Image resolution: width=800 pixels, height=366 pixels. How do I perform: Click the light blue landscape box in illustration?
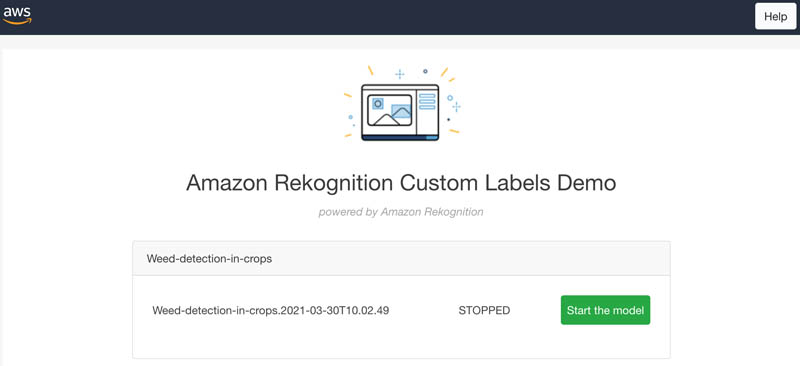(x=401, y=111)
